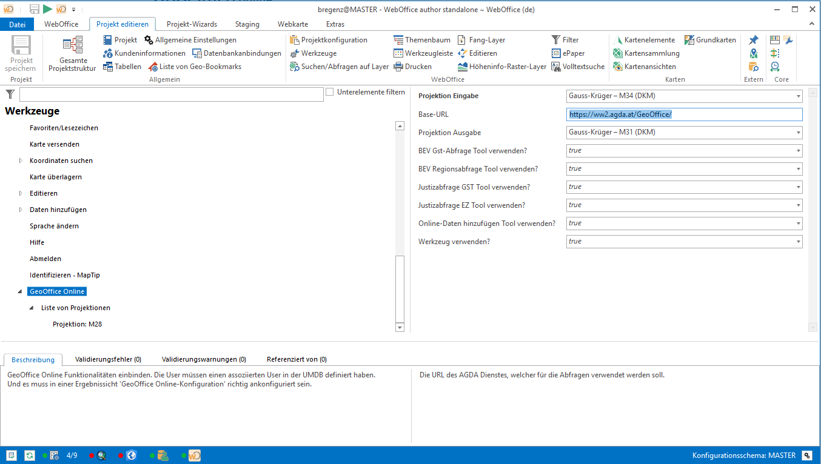Open ePaper in the ribbon
Image resolution: width=821 pixels, height=464 pixels.
point(568,53)
